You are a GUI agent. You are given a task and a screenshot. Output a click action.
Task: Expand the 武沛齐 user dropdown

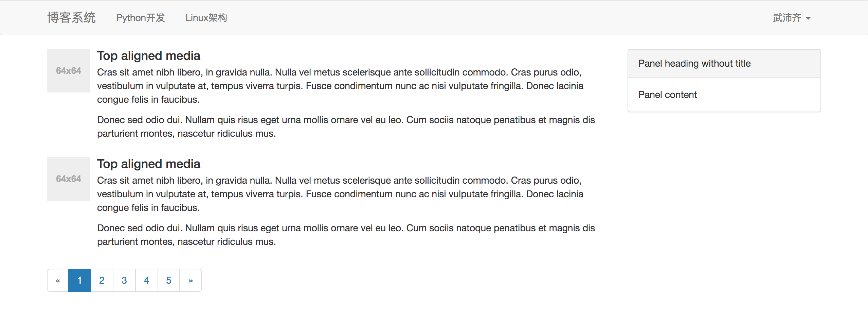tap(792, 18)
